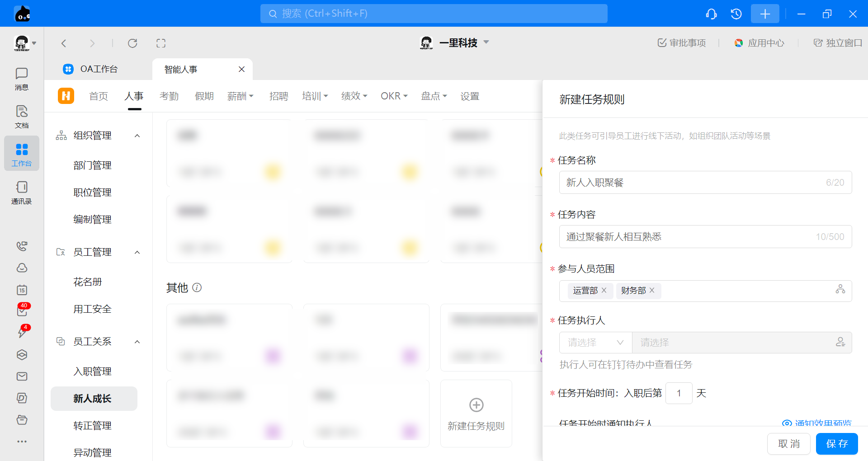868x461 pixels.
Task: Click the 取消 button
Action: click(789, 444)
